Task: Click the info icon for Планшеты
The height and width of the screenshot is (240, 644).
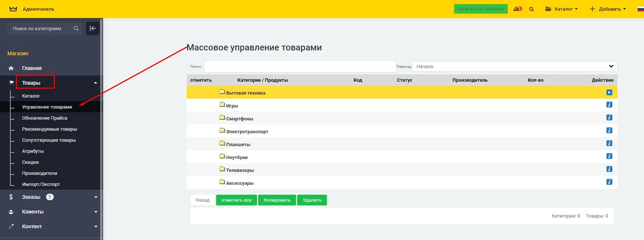Action: [609, 143]
